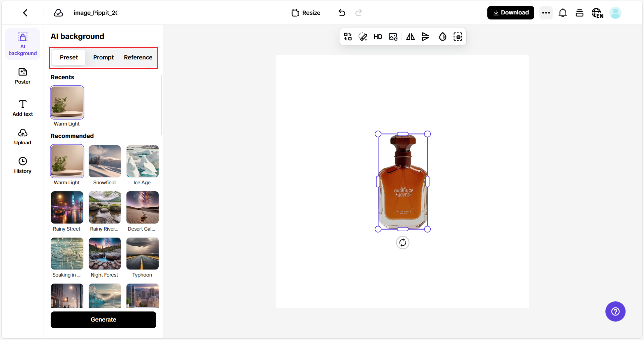Click the "Recommended" section heading
644x340 pixels.
click(x=72, y=136)
